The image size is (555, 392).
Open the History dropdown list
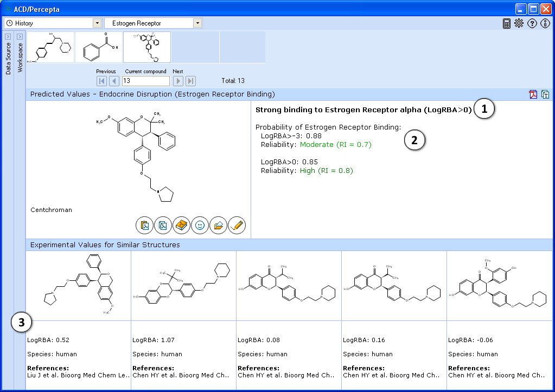point(97,23)
